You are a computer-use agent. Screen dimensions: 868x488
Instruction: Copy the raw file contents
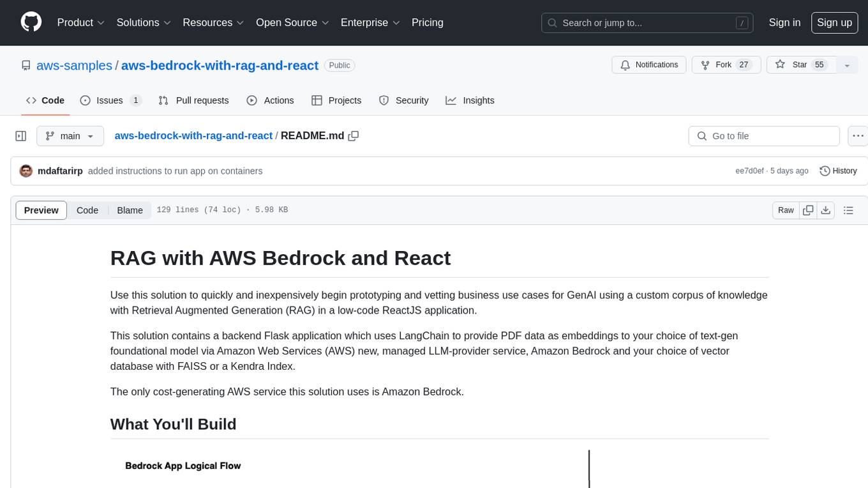tap(809, 210)
